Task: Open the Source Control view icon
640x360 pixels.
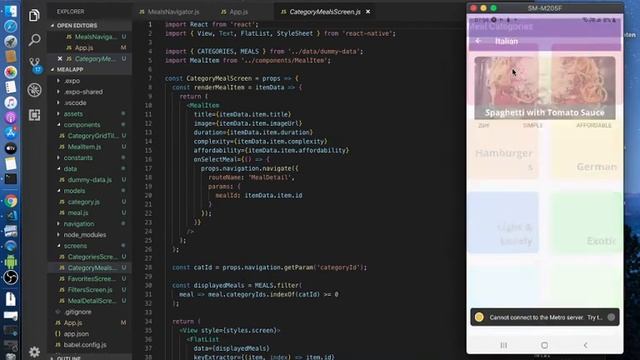Action: coord(35,64)
